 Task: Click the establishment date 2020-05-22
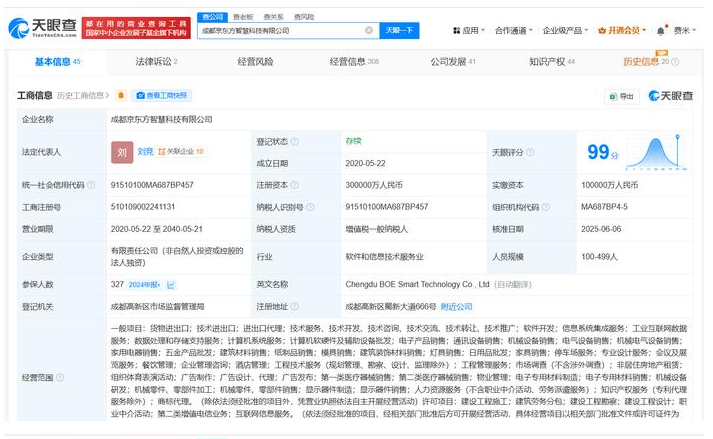tap(365, 163)
